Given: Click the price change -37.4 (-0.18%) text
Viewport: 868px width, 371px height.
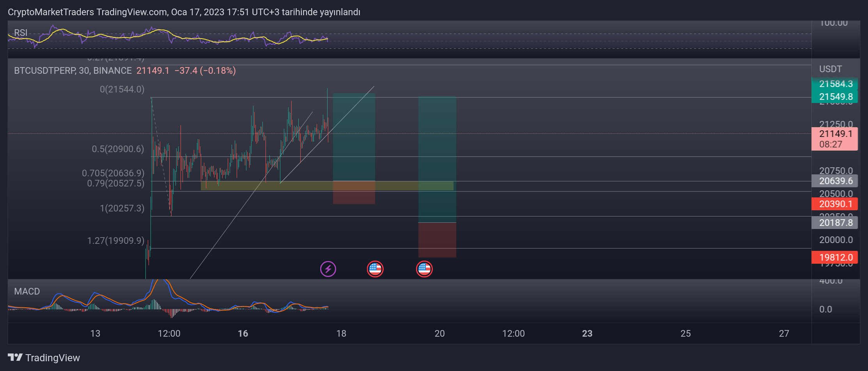Looking at the screenshot, I should click(205, 71).
